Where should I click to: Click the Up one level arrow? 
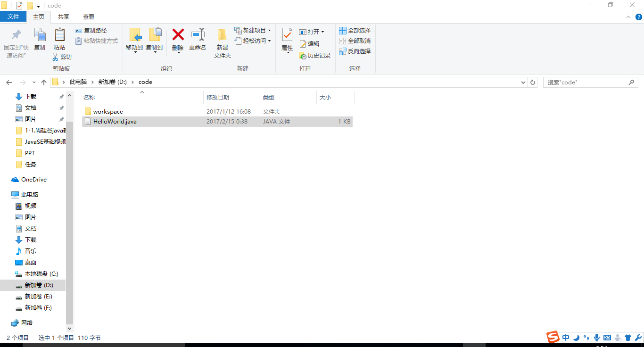tap(44, 82)
